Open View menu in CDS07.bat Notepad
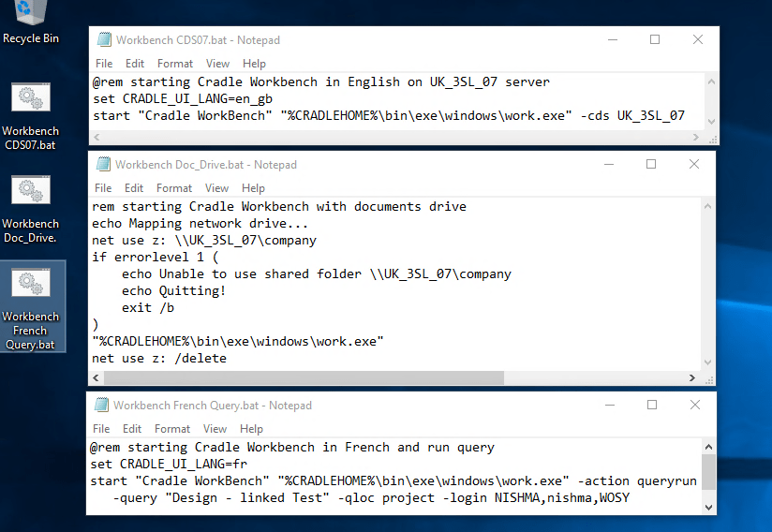 pos(217,64)
